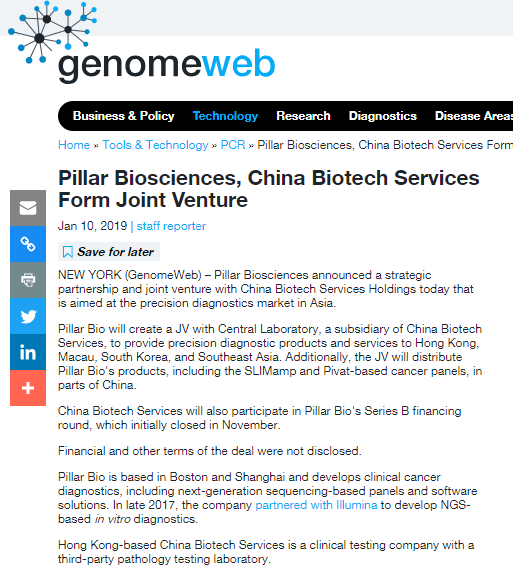Click the bookmark icon beside Save for later
This screenshot has width=513, height=571.
(68, 252)
